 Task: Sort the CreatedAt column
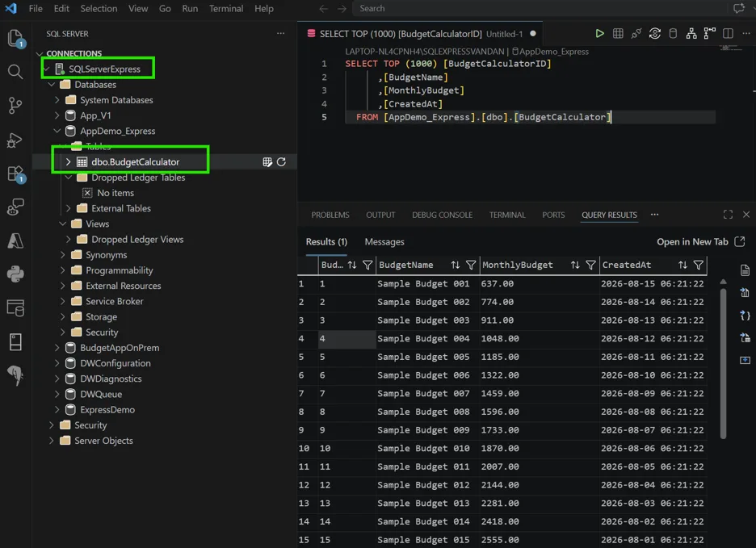click(x=682, y=265)
